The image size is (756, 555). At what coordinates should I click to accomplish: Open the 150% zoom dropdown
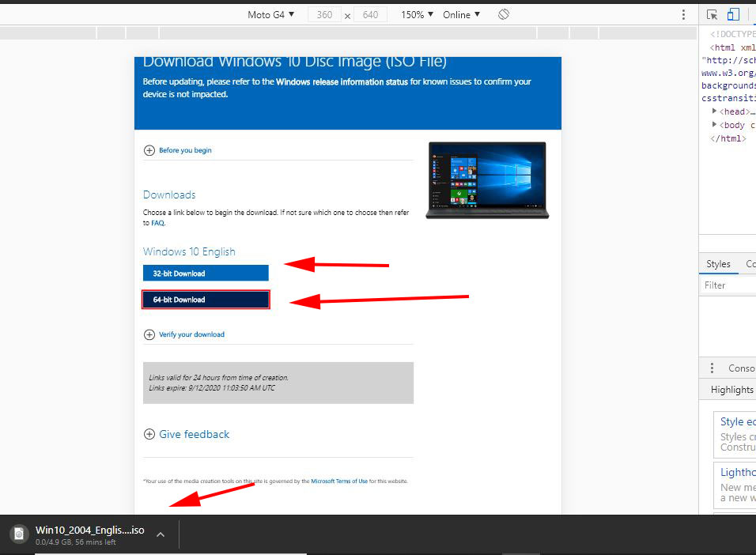tap(417, 14)
